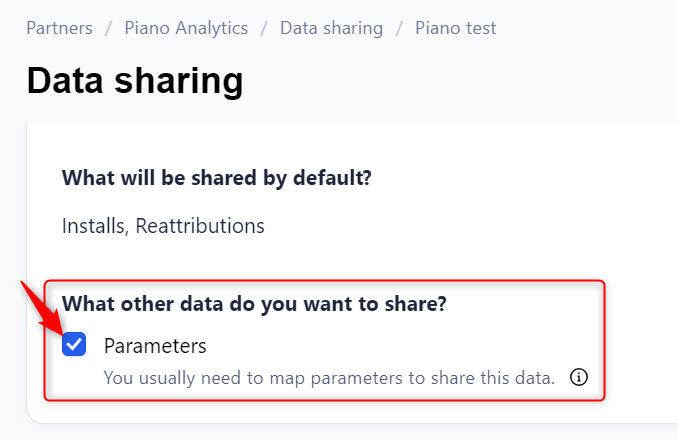Open the Partners breadcrumb link
The image size is (677, 441).
click(59, 28)
